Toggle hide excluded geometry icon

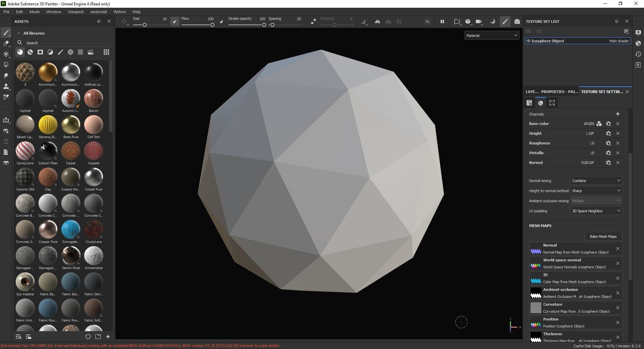coord(428,21)
